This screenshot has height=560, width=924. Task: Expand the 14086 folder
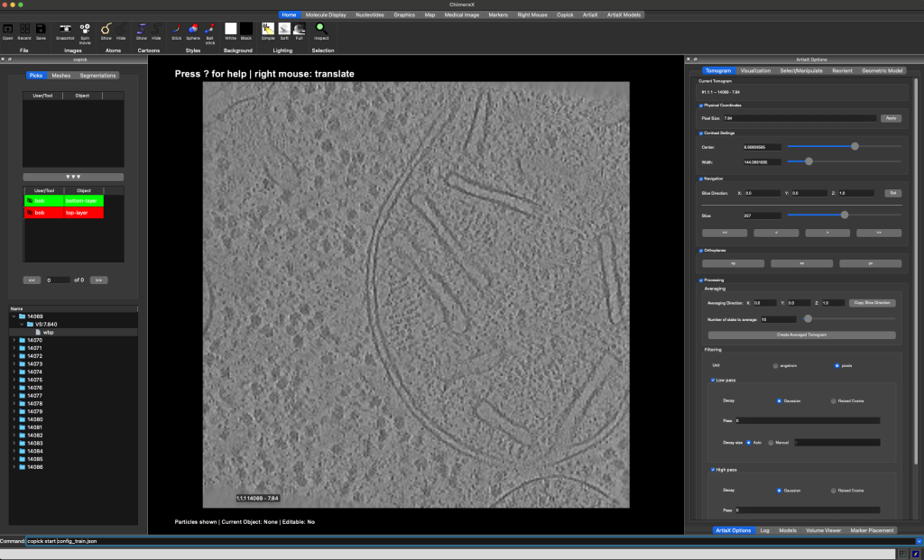[x=14, y=467]
